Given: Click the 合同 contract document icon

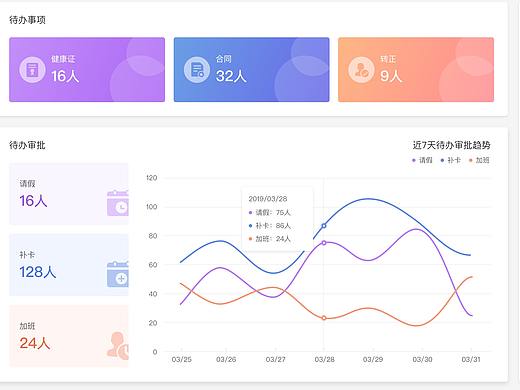Looking at the screenshot, I should pyautogui.click(x=197, y=70).
